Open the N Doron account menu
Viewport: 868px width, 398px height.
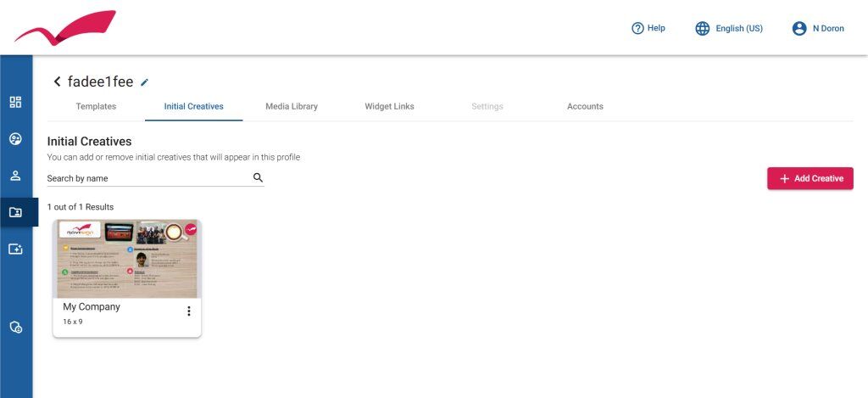[818, 28]
